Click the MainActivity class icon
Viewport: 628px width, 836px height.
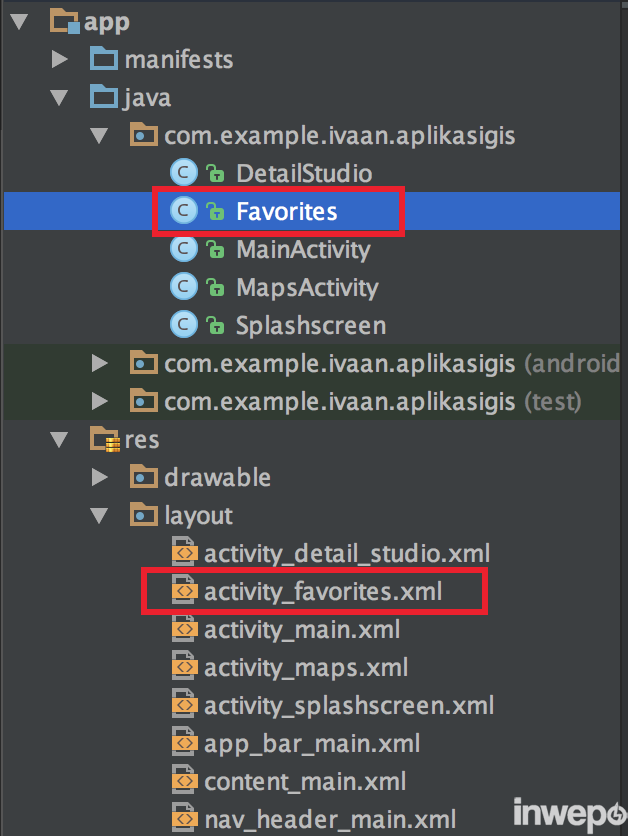pyautogui.click(x=184, y=249)
